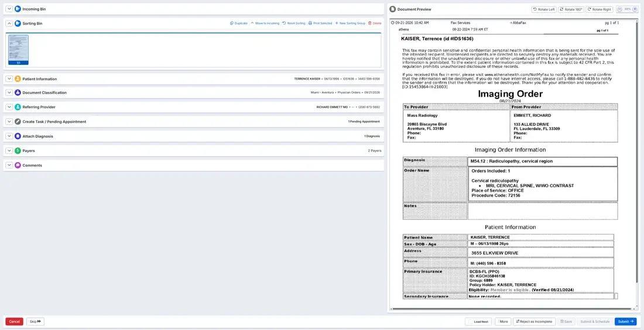Click the red Cancel button
The image size is (644, 330).
coord(15,322)
